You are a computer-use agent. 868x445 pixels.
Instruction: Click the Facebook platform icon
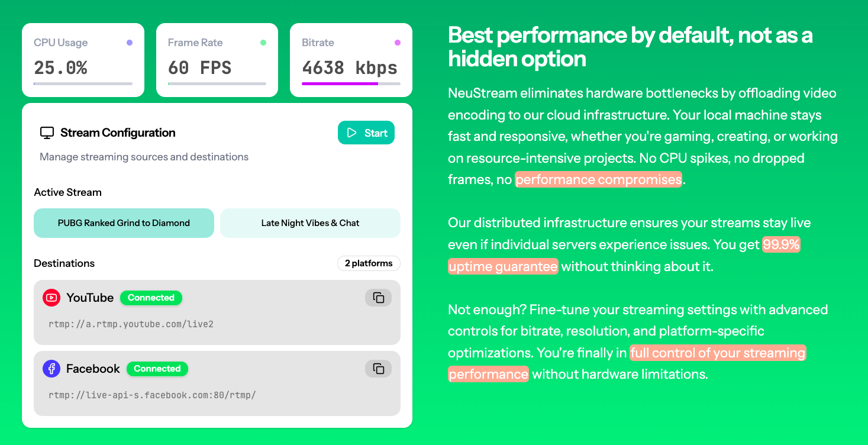coord(52,369)
